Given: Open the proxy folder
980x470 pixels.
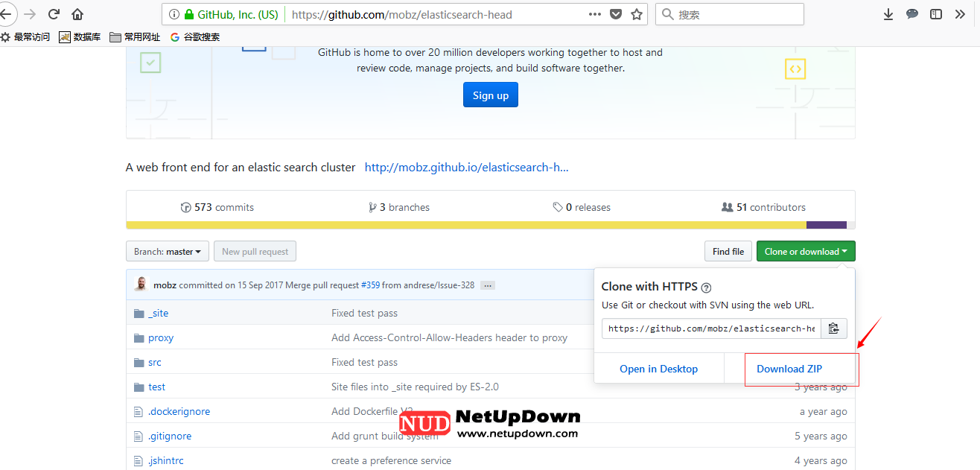Looking at the screenshot, I should click(161, 338).
